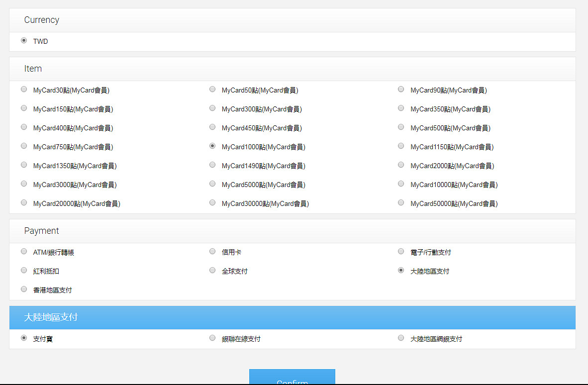This screenshot has width=588, height=385.
Task: Choose MyCard1000點(MyCard會員)
Action: pyautogui.click(x=212, y=146)
